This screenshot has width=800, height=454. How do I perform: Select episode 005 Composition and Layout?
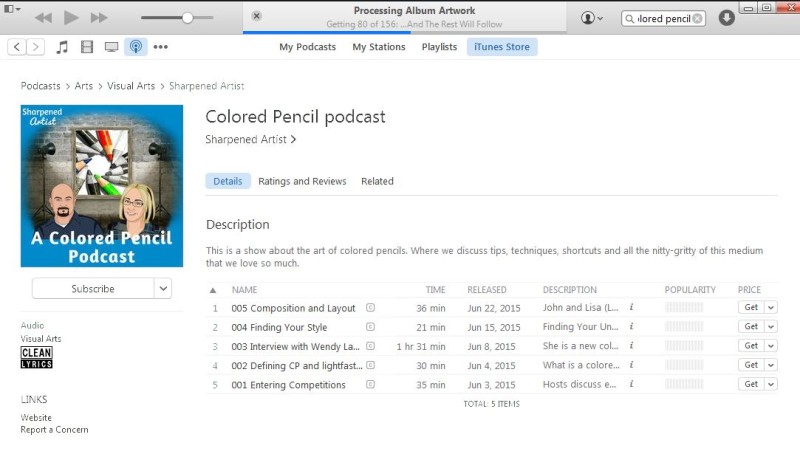(293, 308)
